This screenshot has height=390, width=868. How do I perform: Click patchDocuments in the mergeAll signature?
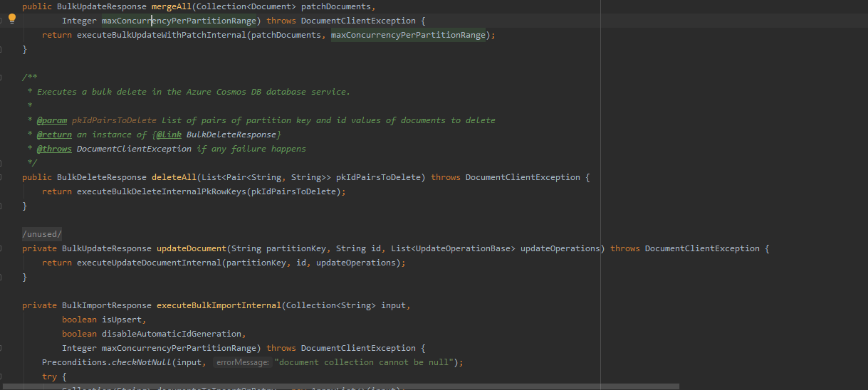pos(336,6)
